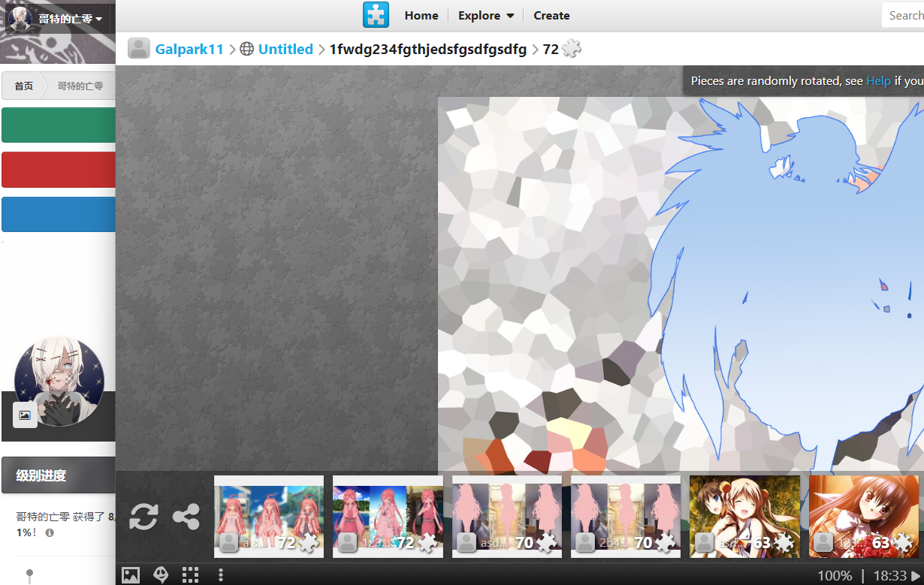Open the second 70-piece silhouette puzzle thumbnail
This screenshot has width=924, height=585.
[626, 517]
